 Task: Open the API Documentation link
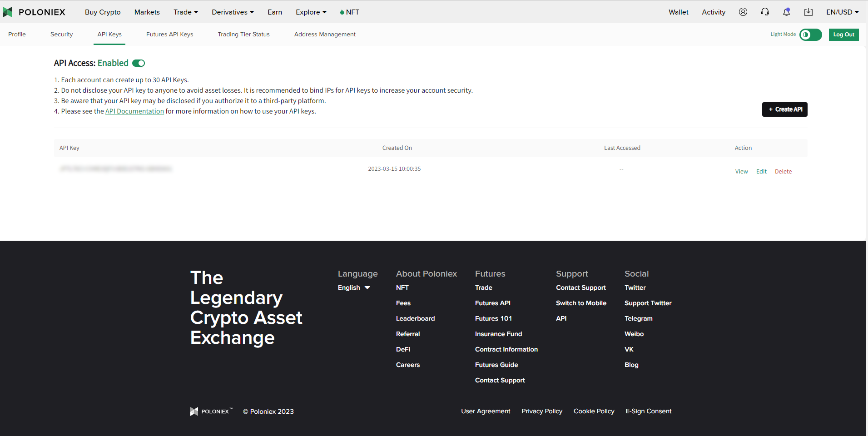134,111
